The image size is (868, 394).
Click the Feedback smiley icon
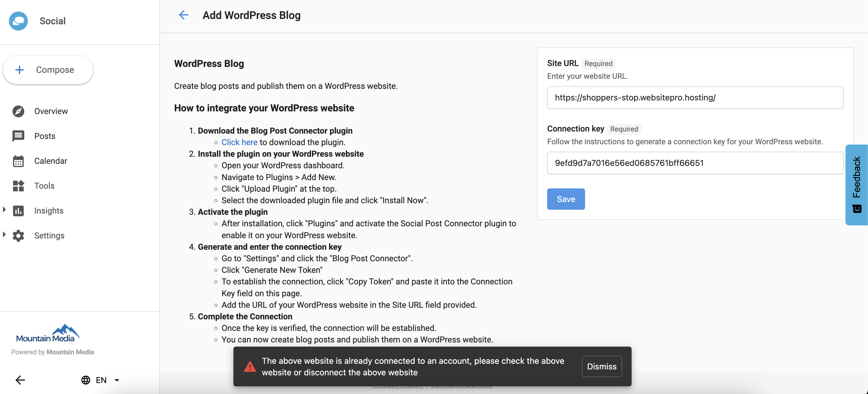click(857, 209)
